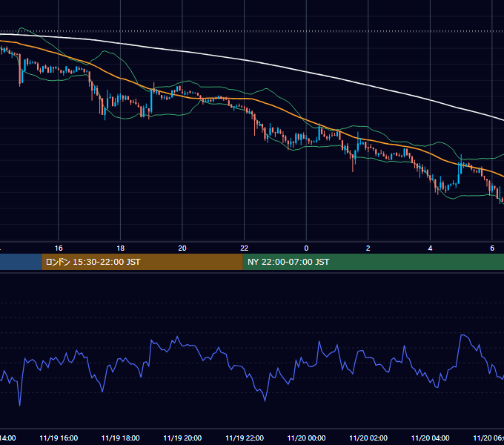The width and height of the screenshot is (504, 445).
Task: Click the 11/20 02:00 label on lower axis
Action: click(368, 438)
